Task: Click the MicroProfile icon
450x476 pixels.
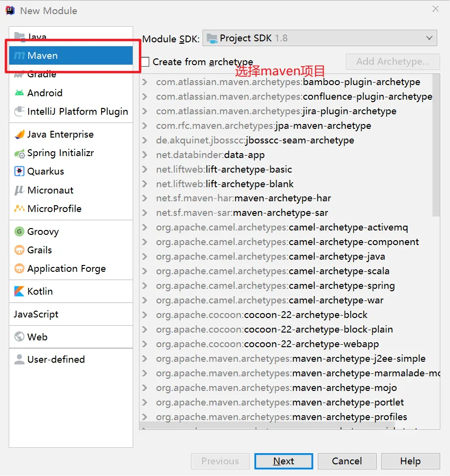Action: [x=19, y=209]
